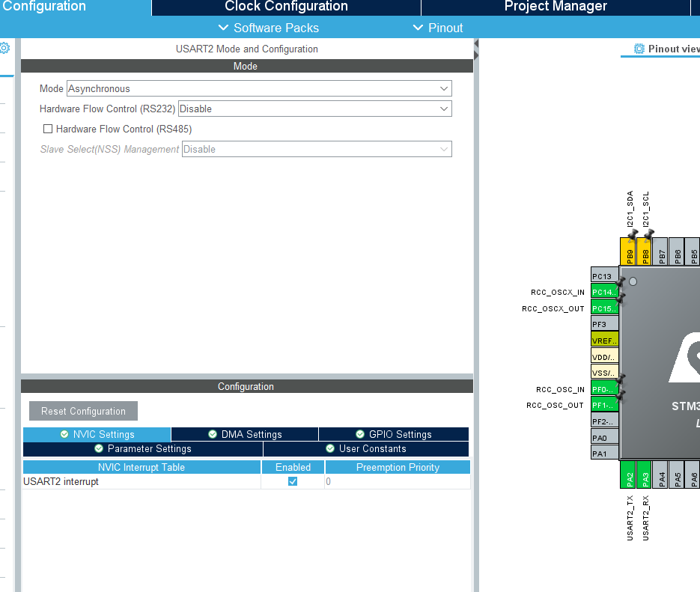Screen dimensions: 700x592
Task: Select the green PF0 RCC_OSC_IN pin
Action: [x=604, y=388]
